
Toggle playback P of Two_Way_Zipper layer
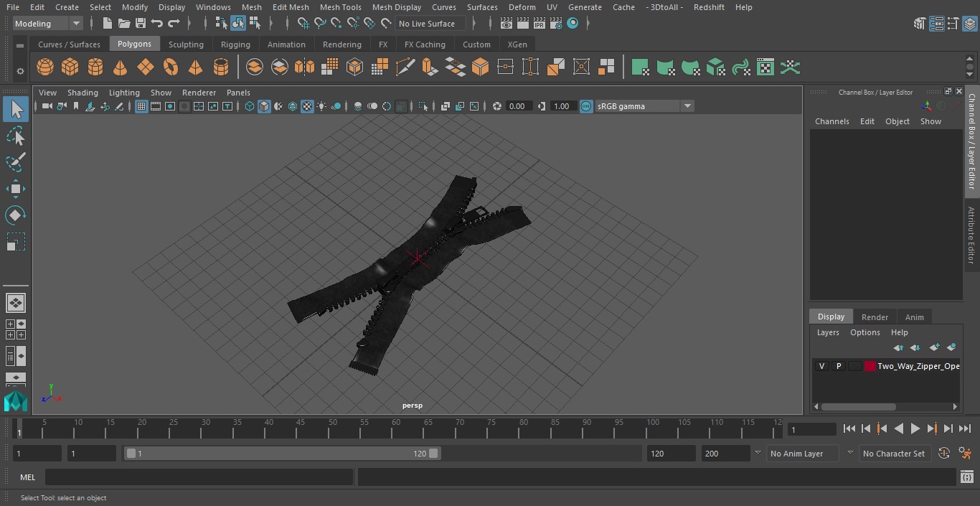[x=838, y=366]
